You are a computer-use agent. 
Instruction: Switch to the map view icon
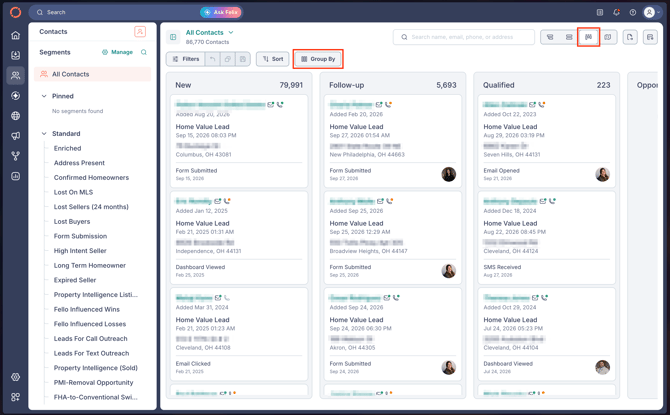pyautogui.click(x=608, y=37)
